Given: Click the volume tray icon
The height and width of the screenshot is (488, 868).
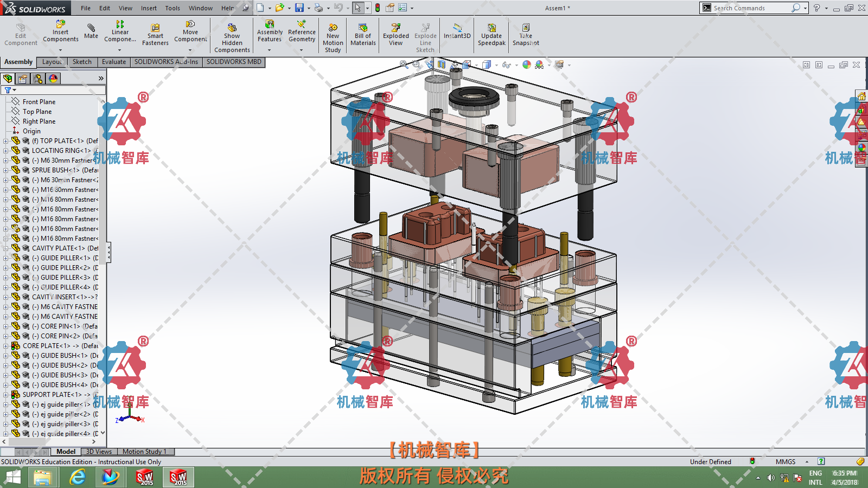Looking at the screenshot, I should (771, 478).
